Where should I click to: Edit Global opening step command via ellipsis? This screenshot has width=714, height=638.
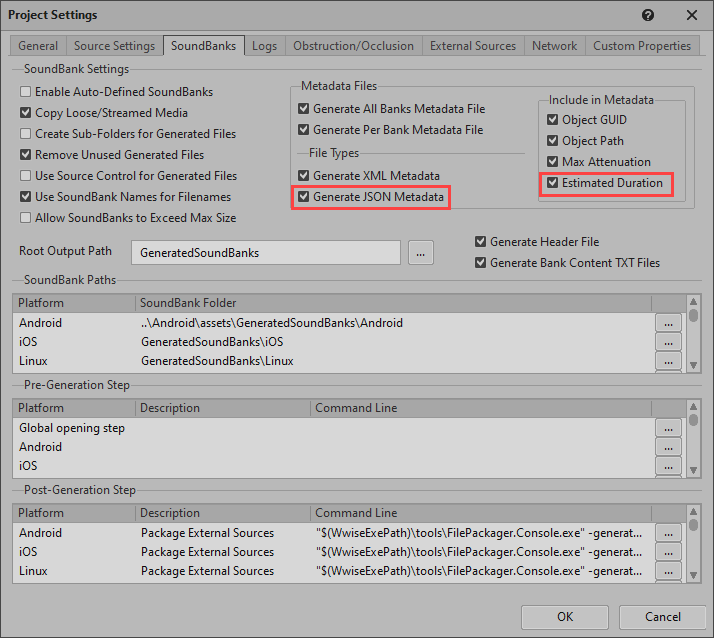[x=669, y=428]
